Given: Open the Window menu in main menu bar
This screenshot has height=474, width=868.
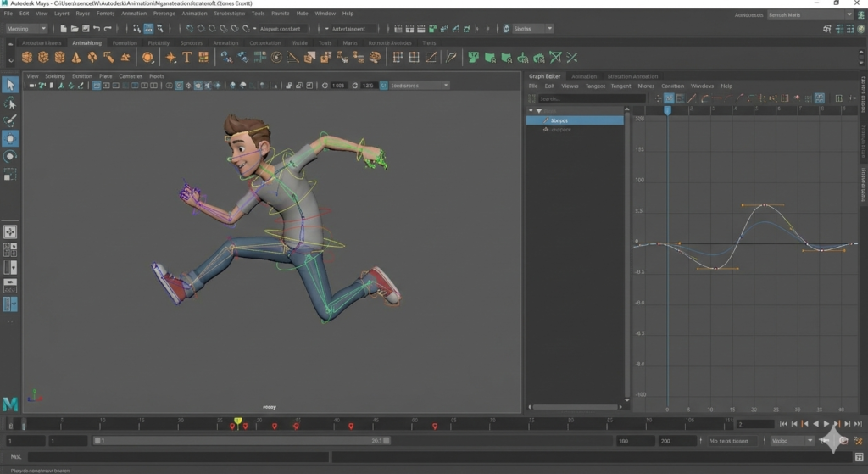Looking at the screenshot, I should tap(325, 14).
